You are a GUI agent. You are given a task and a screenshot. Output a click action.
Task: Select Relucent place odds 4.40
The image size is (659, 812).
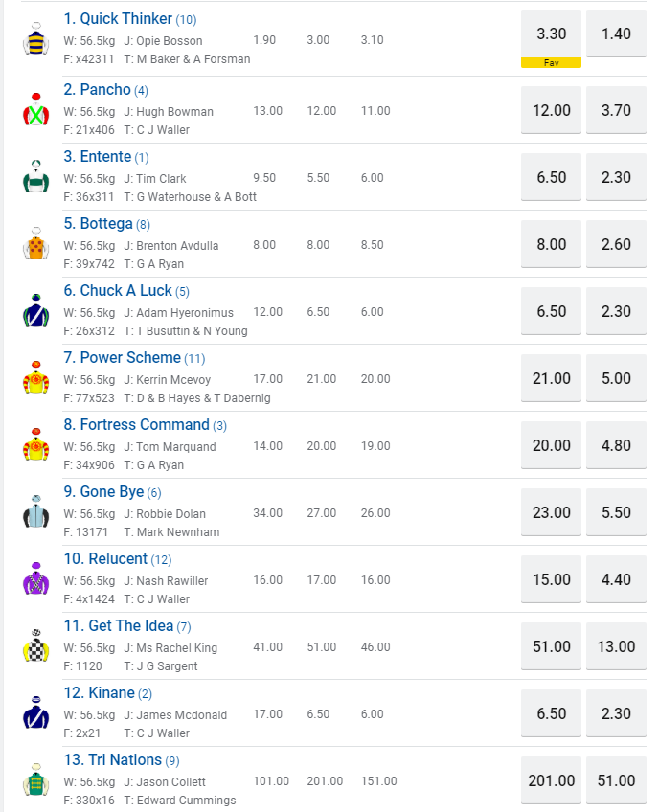[x=616, y=579]
